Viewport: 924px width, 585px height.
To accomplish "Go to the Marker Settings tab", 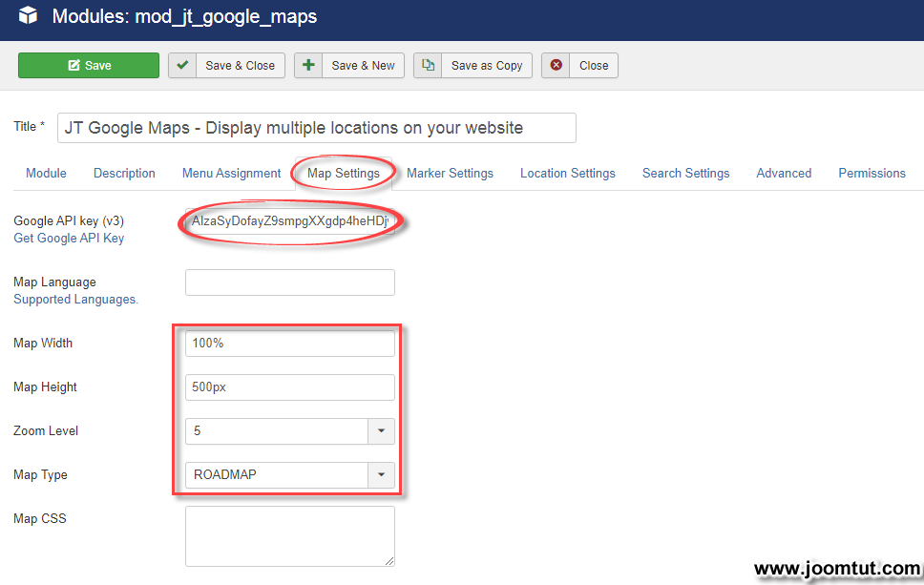I will (x=450, y=173).
